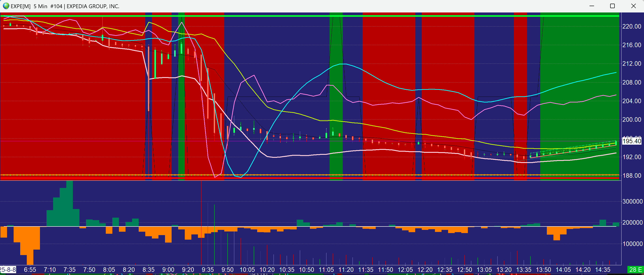
Task: Click the 204.00 price axis label
Action: [632, 101]
